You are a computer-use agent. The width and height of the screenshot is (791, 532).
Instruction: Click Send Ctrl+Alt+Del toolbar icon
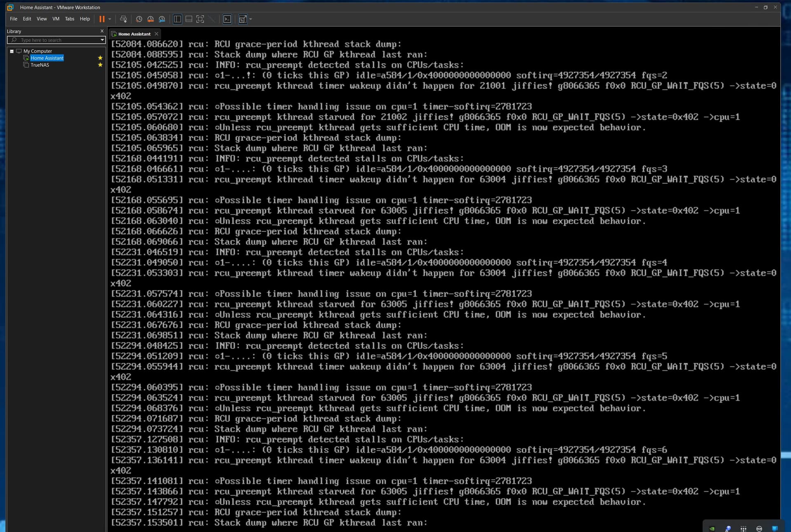point(123,19)
